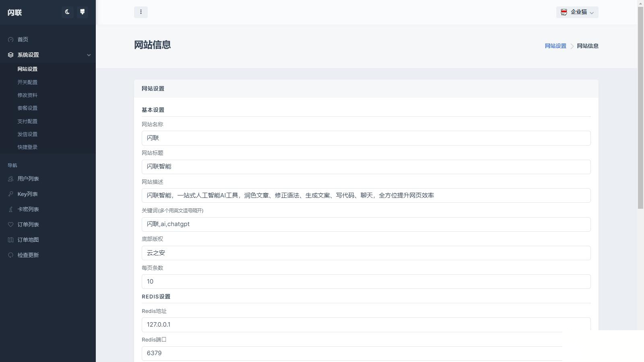Focus the 网站标题 input field

(x=366, y=167)
